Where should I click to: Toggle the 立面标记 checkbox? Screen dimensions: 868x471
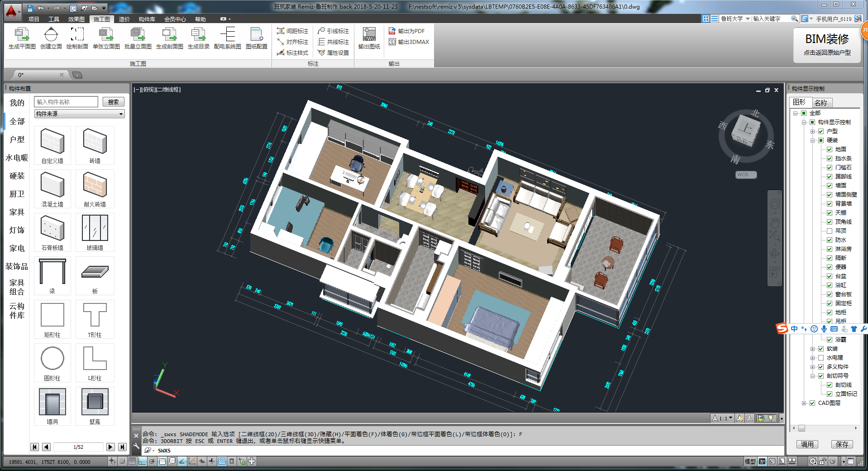830,394
